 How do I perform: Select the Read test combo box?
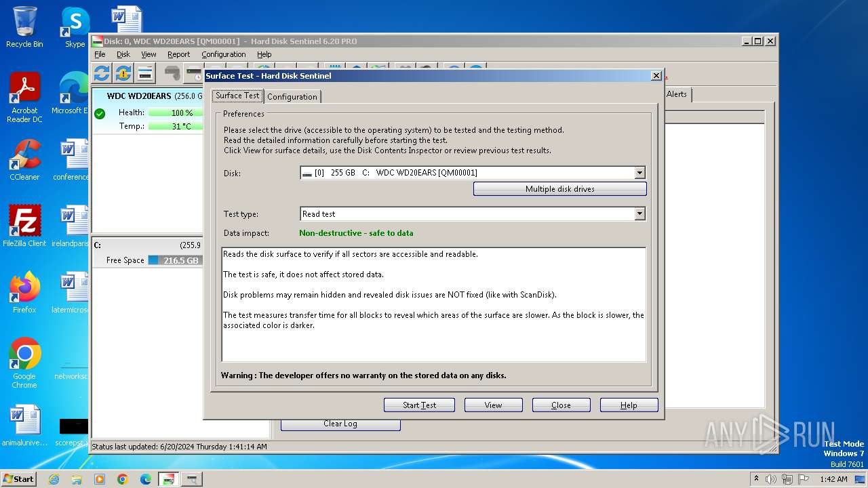(473, 214)
